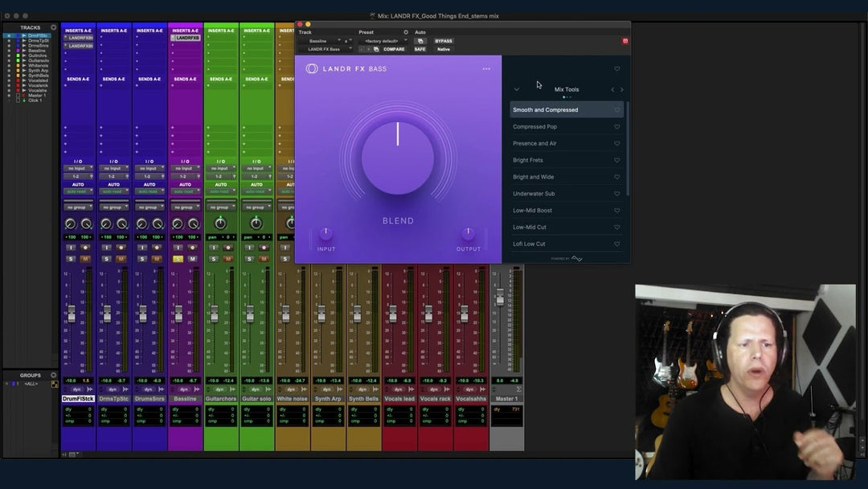The image size is (868, 489).
Task: Click the Preset settings circle icon
Action: tap(405, 32)
